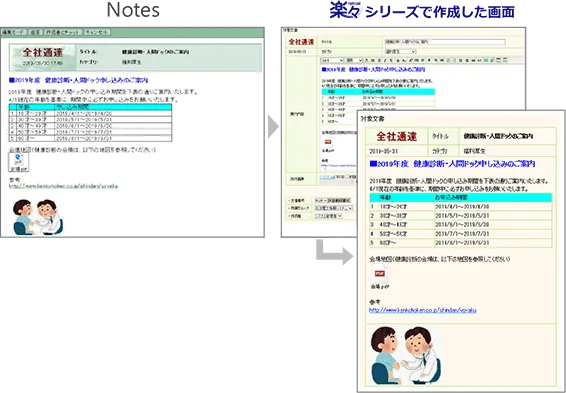Open the font size dropdown in editor toolbar
The image size is (566, 393).
click(x=354, y=60)
